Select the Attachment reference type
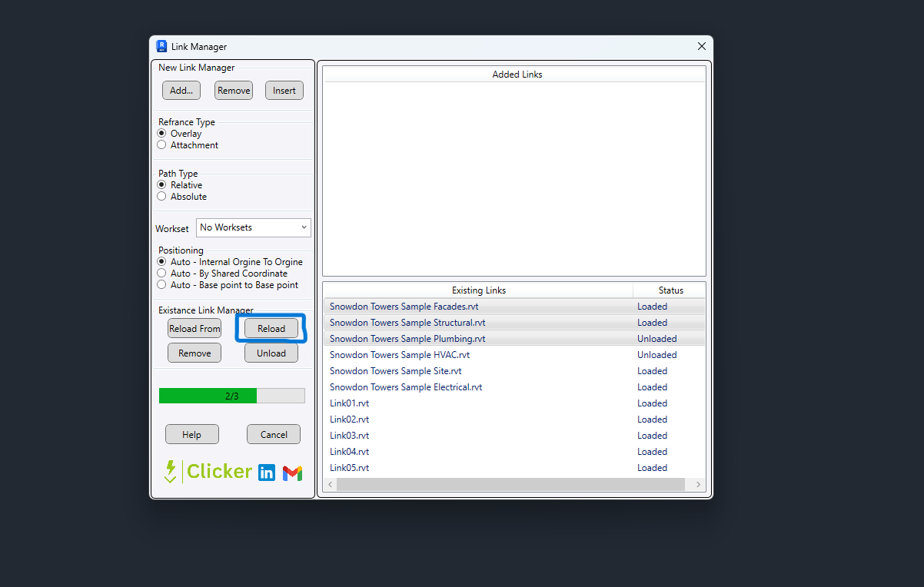Screen dimensions: 924x587 (x=188, y=145)
